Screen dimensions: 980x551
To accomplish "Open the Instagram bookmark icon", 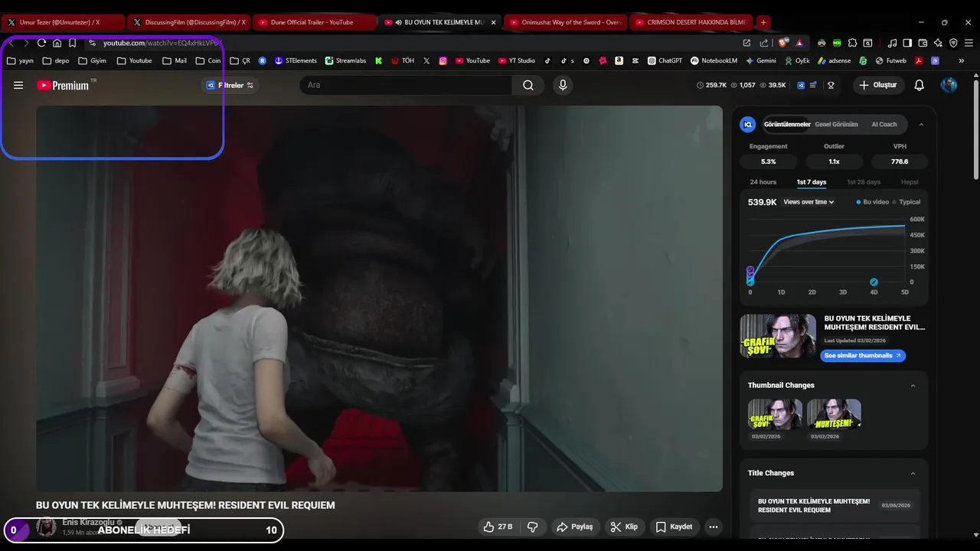I will point(443,60).
